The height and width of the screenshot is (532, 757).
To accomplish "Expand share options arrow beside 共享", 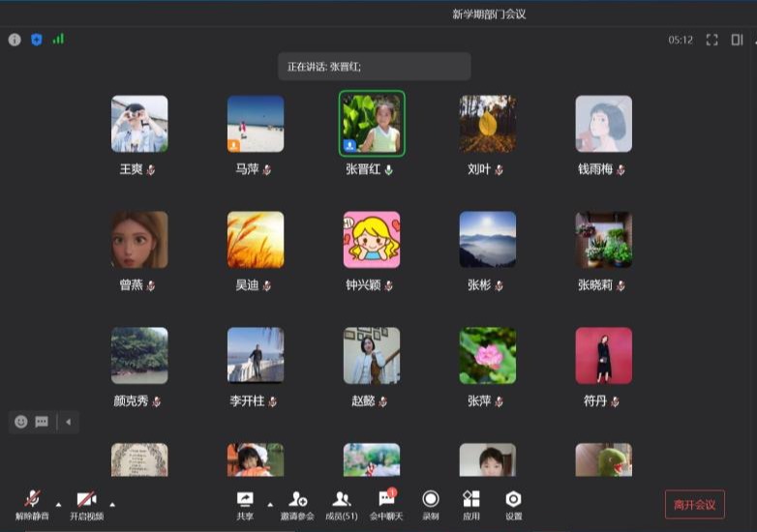I will 270,504.
